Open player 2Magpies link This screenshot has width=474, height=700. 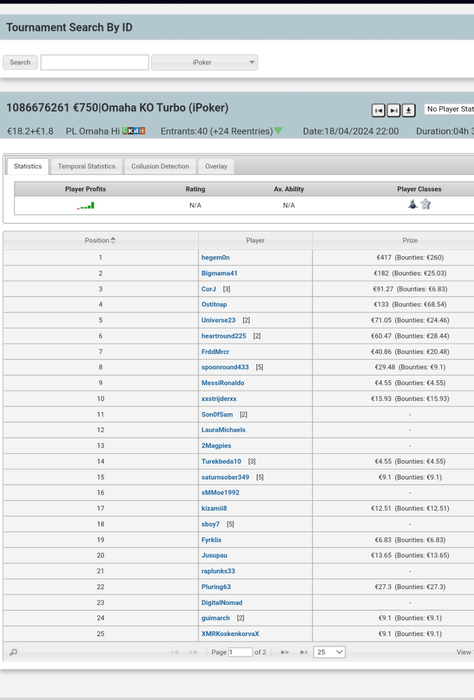click(x=216, y=446)
